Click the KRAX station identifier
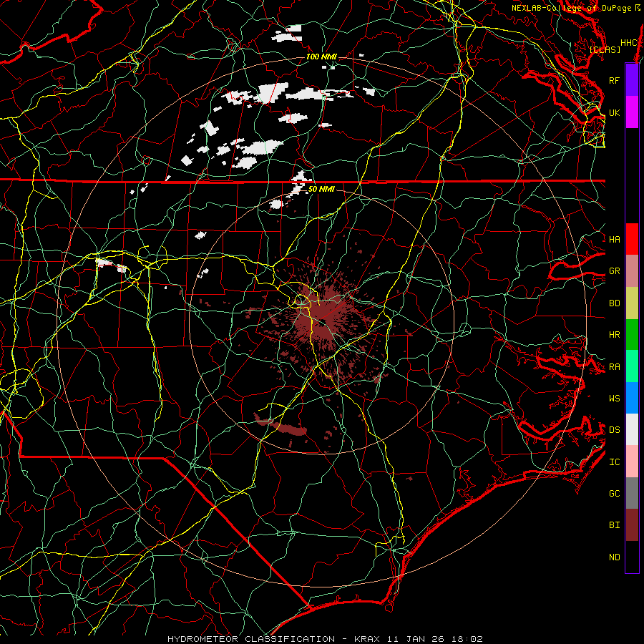 pyautogui.click(x=367, y=639)
